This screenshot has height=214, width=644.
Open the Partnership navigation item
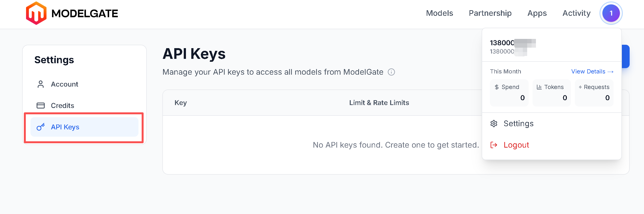[490, 13]
